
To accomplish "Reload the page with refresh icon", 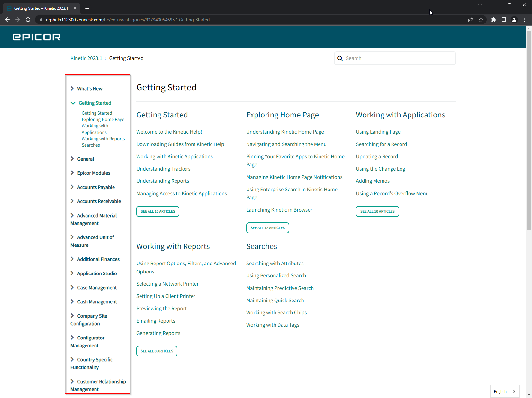I will 28,20.
